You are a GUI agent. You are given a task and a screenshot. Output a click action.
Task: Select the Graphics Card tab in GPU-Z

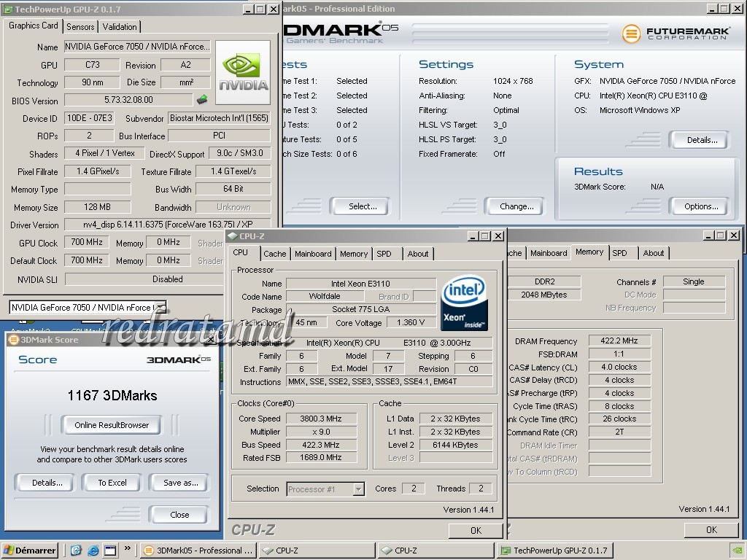[34, 26]
